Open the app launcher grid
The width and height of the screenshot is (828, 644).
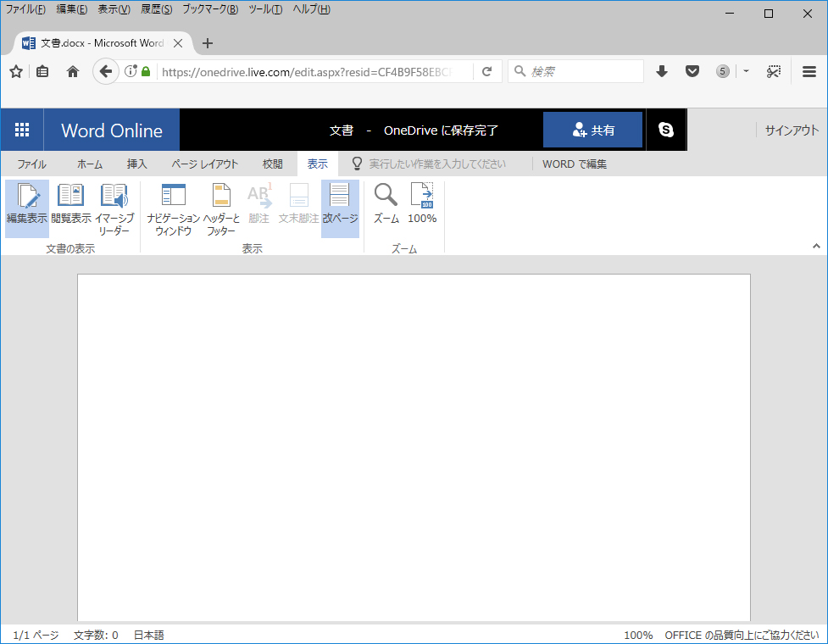[22, 130]
